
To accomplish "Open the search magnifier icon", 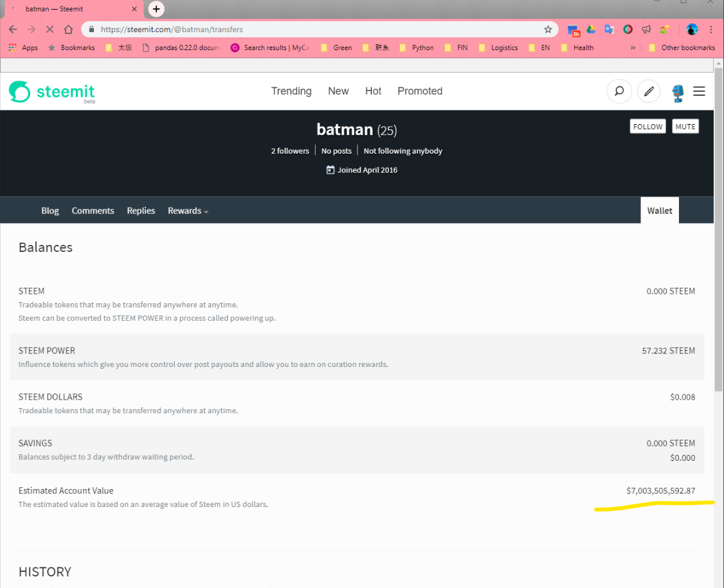I will pyautogui.click(x=619, y=91).
